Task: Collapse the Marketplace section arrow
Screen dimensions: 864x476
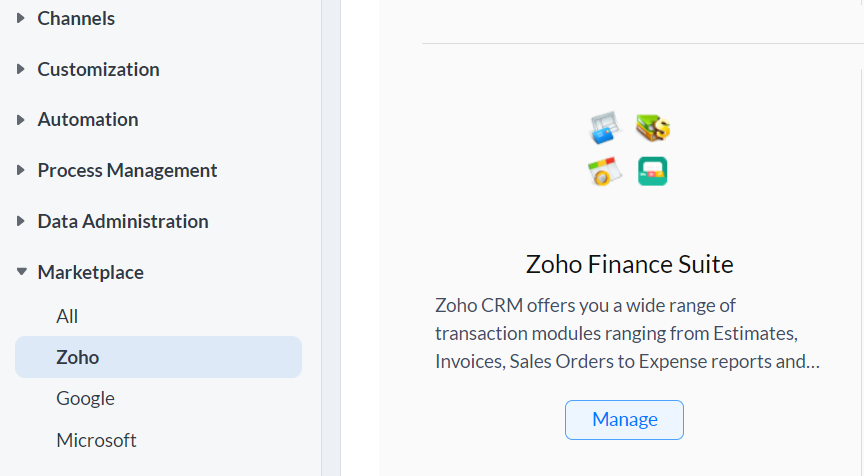Action: pyautogui.click(x=21, y=272)
